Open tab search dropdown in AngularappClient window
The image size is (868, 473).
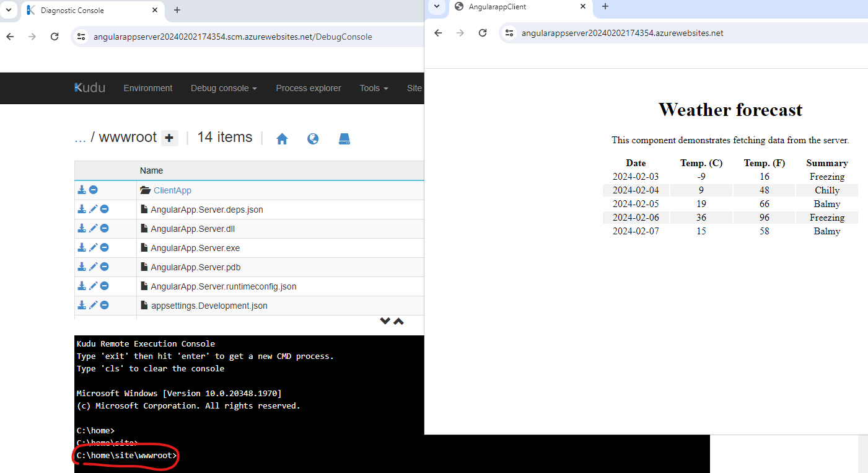(x=437, y=6)
